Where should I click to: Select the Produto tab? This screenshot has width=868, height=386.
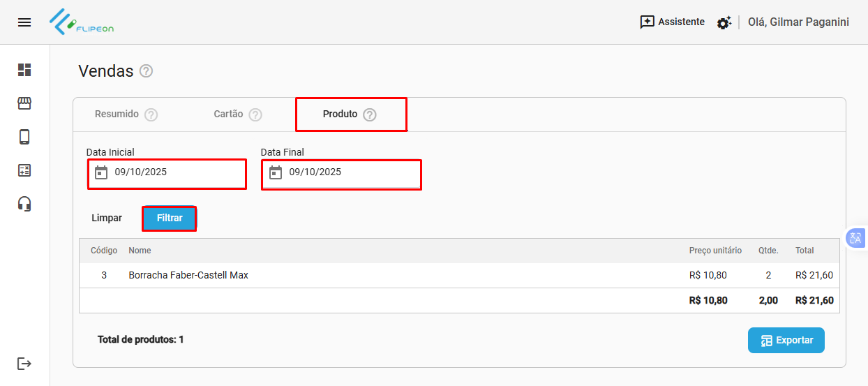click(341, 114)
